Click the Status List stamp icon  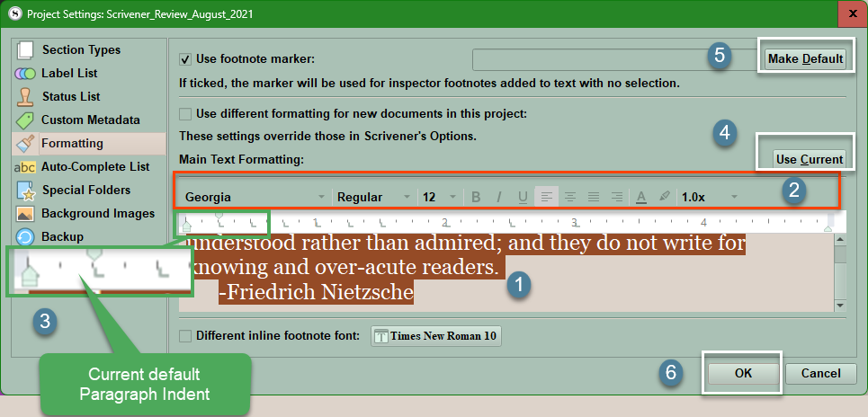tap(25, 97)
